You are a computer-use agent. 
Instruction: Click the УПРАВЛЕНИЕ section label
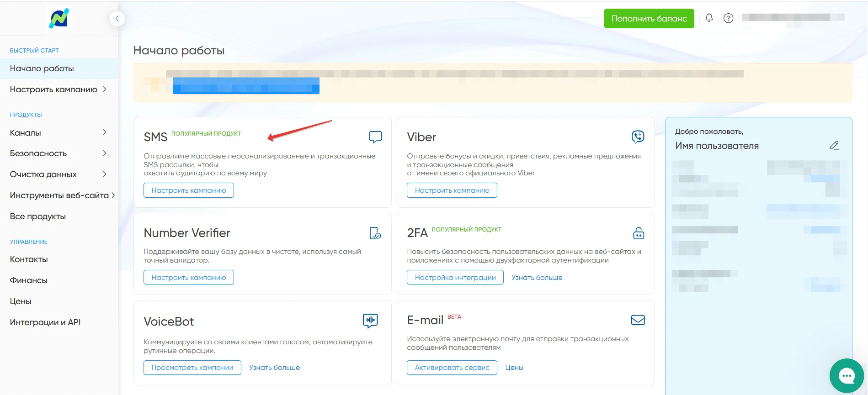point(28,242)
